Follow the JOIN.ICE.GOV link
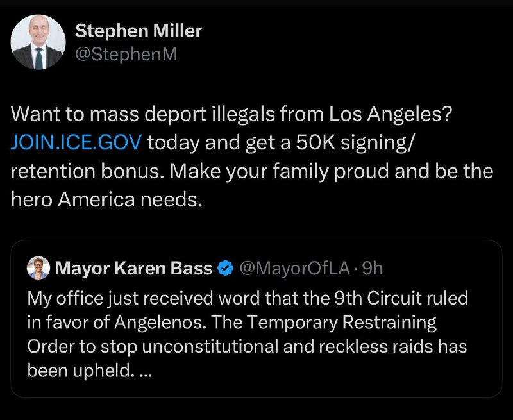 [x=76, y=142]
